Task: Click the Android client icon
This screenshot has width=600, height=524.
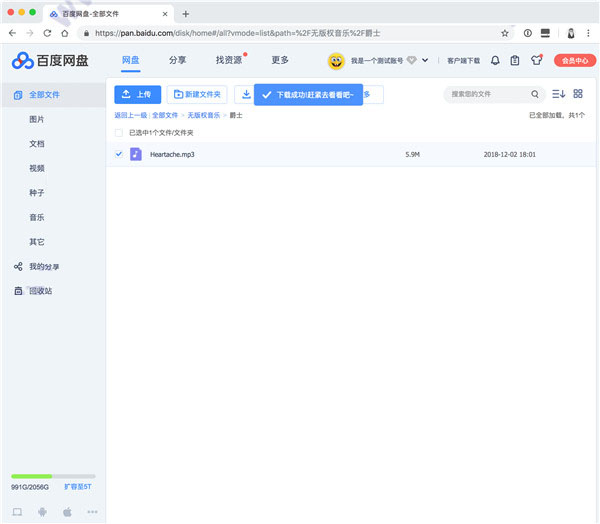Action: 42,511
